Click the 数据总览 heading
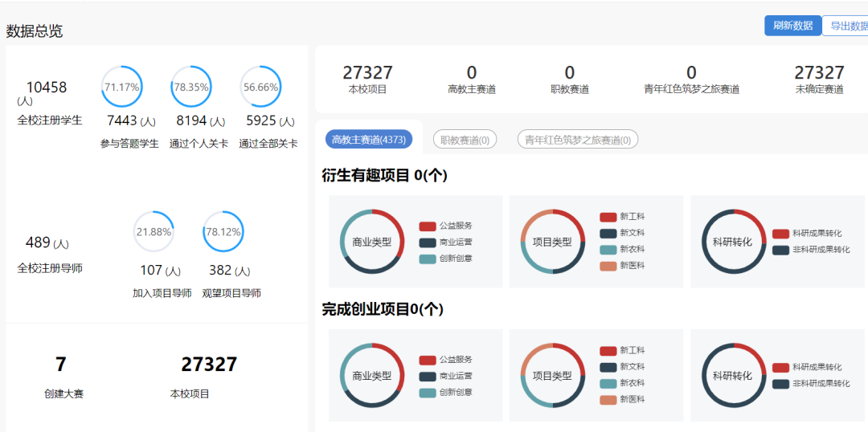 pos(35,31)
